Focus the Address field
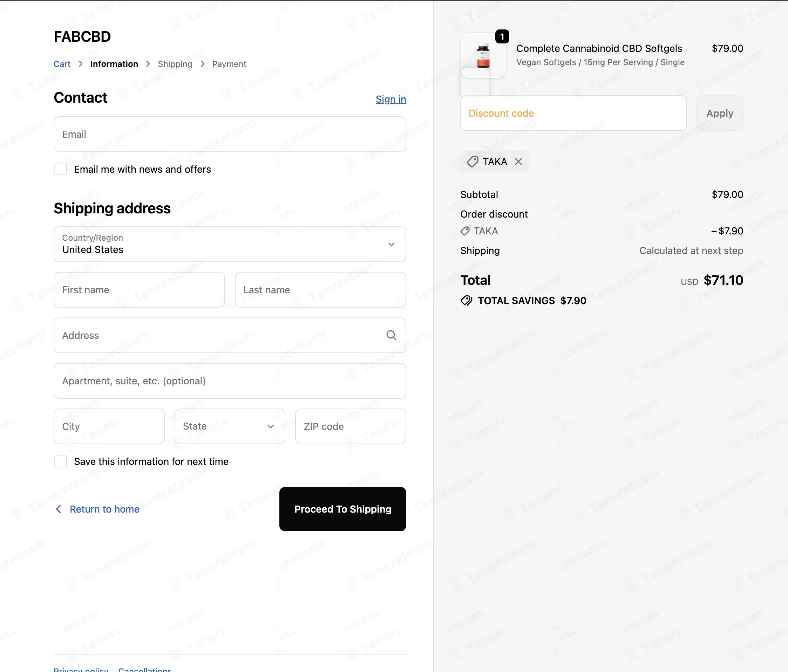The width and height of the screenshot is (788, 672). [x=230, y=335]
